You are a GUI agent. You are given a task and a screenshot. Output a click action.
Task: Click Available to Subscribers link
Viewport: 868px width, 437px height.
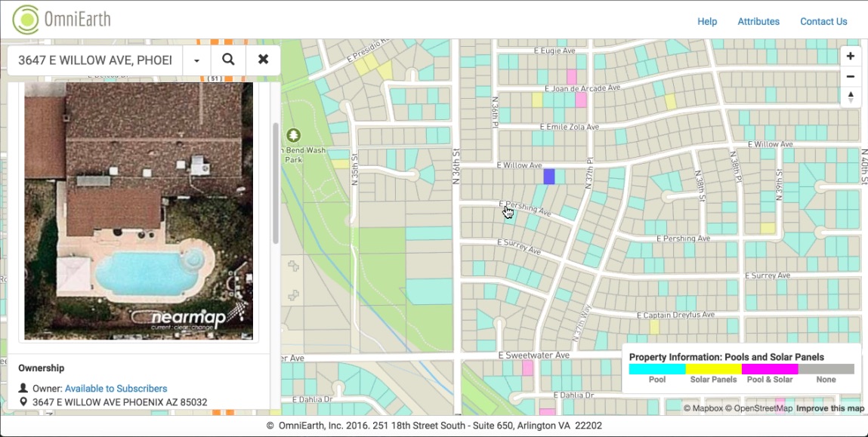click(116, 389)
